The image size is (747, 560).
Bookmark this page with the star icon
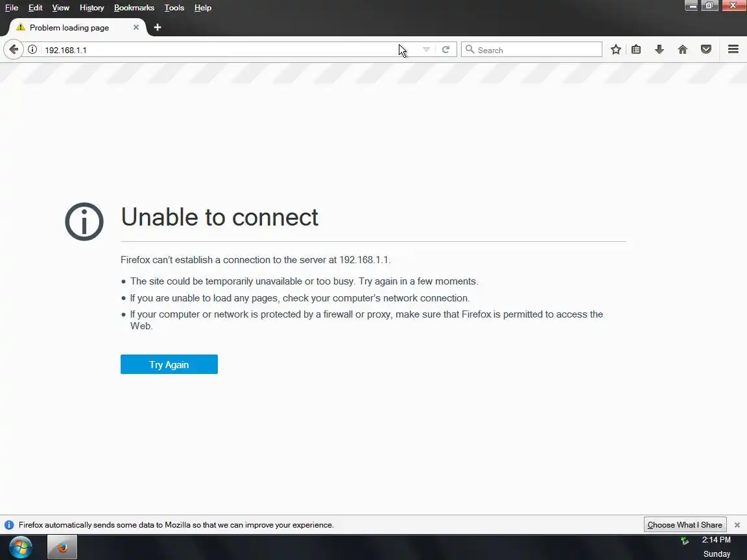click(616, 49)
